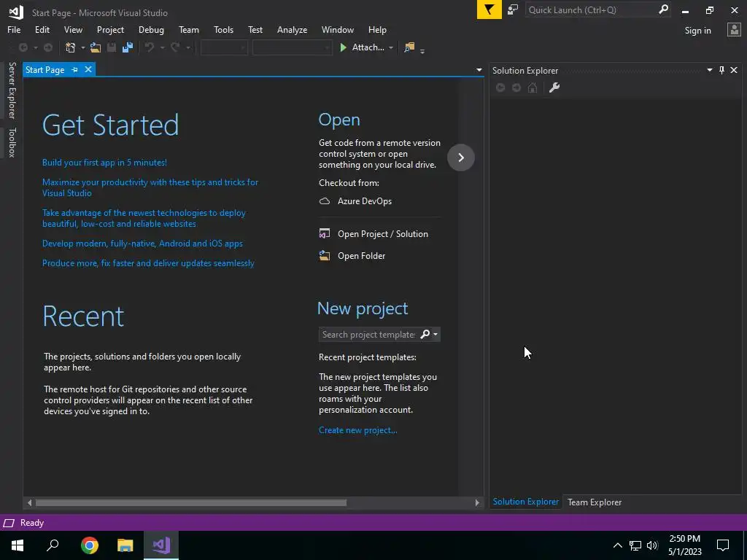Close the Solution Explorer panel
This screenshot has width=747, height=560.
tap(734, 71)
